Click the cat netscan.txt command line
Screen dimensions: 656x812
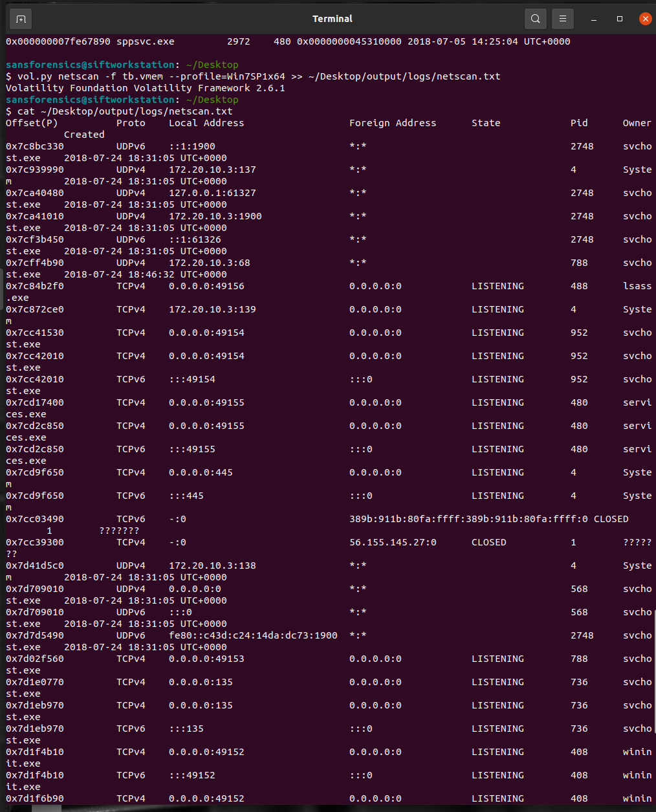tap(119, 111)
